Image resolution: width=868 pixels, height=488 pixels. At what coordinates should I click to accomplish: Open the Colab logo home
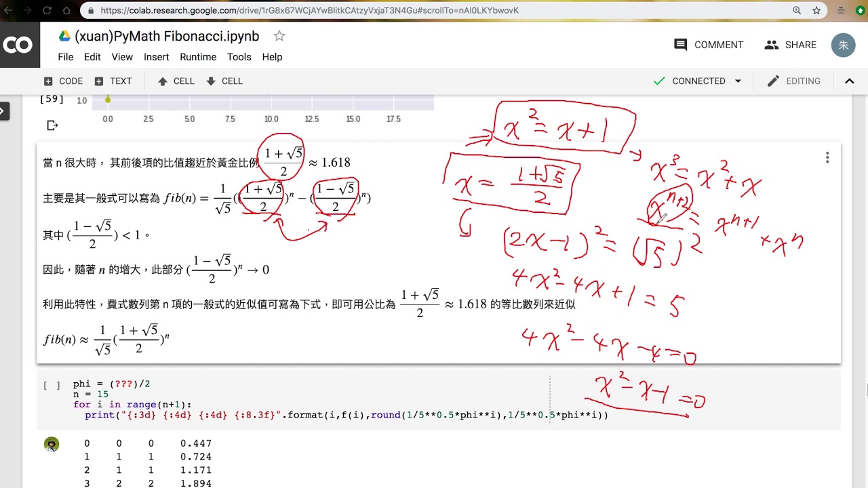[x=18, y=45]
